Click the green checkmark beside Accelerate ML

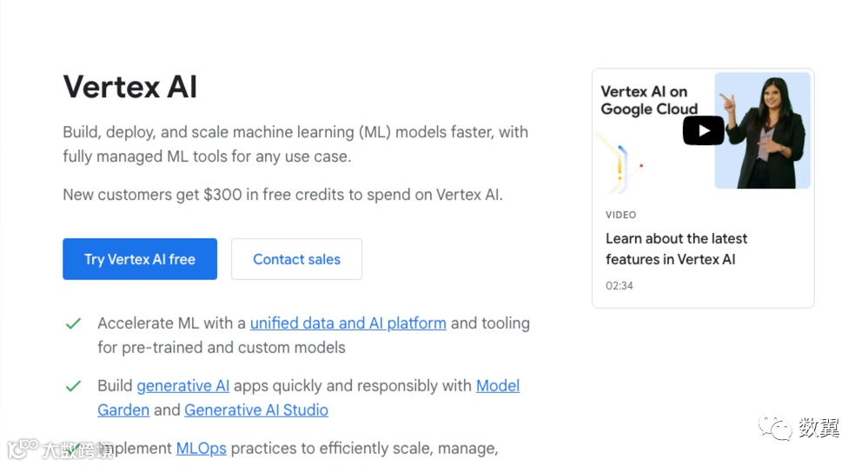tap(74, 323)
